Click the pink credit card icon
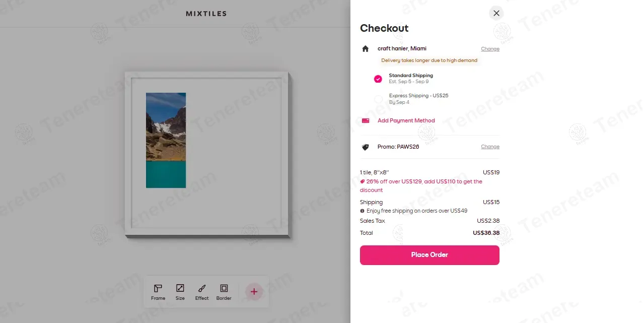Viewport: 644px width, 323px height. (366, 120)
